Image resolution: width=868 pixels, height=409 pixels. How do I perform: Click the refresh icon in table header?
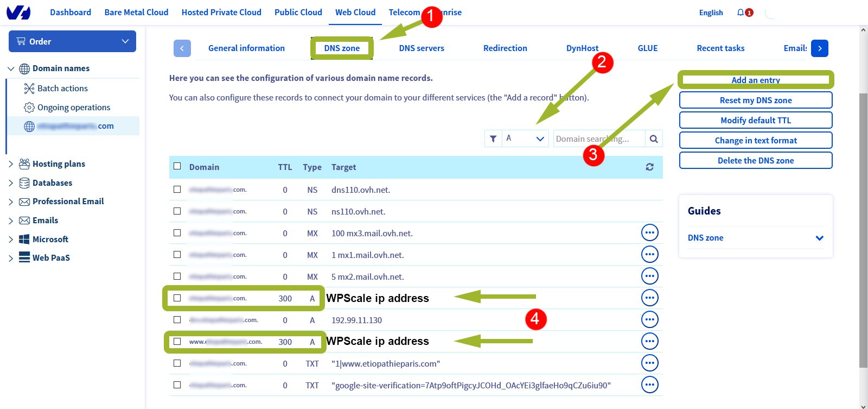(649, 167)
